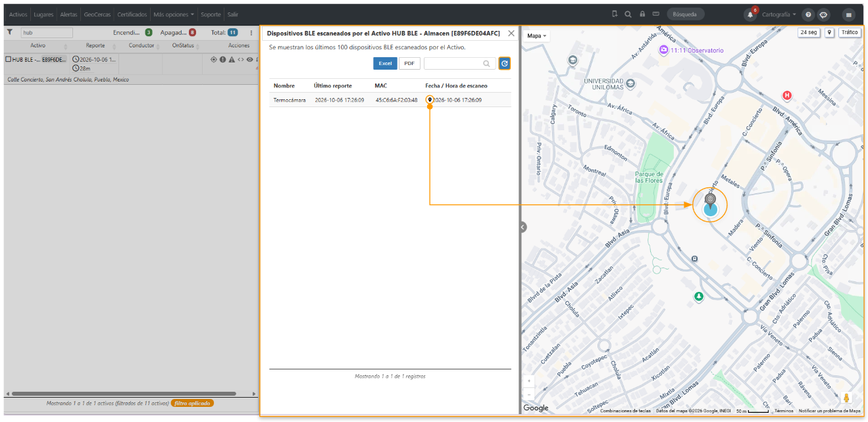The height and width of the screenshot is (422, 868).
Task: Sort by the Activo column
Action: [38, 45]
